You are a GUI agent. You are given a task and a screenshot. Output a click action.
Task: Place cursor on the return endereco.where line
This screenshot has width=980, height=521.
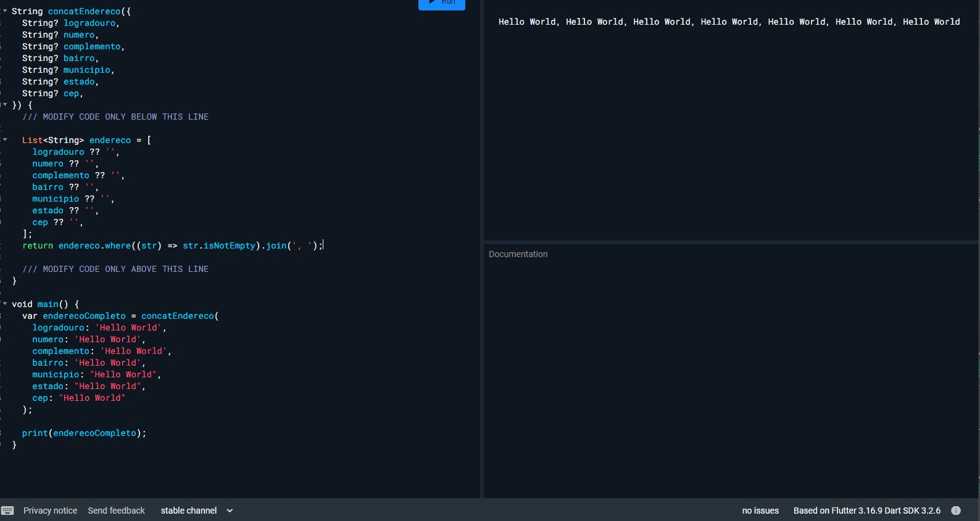pos(172,245)
